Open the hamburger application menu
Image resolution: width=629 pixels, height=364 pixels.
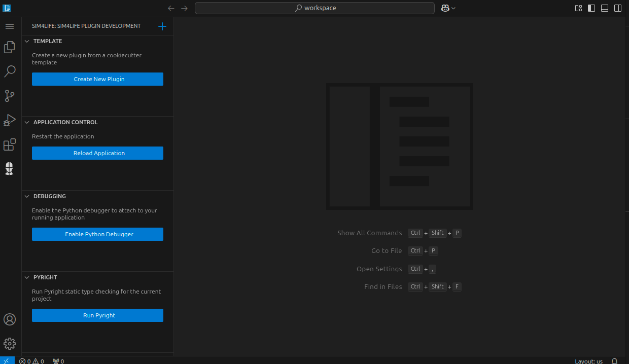pos(10,26)
